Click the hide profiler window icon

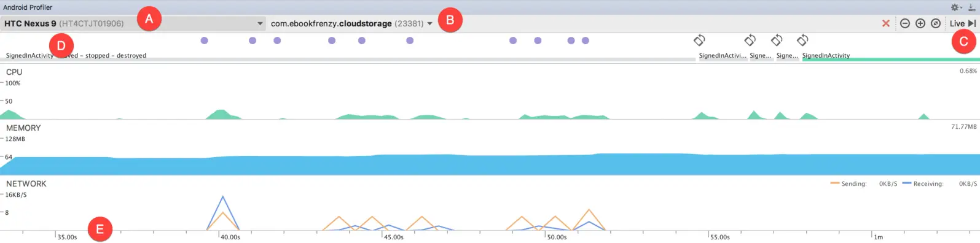point(972,7)
